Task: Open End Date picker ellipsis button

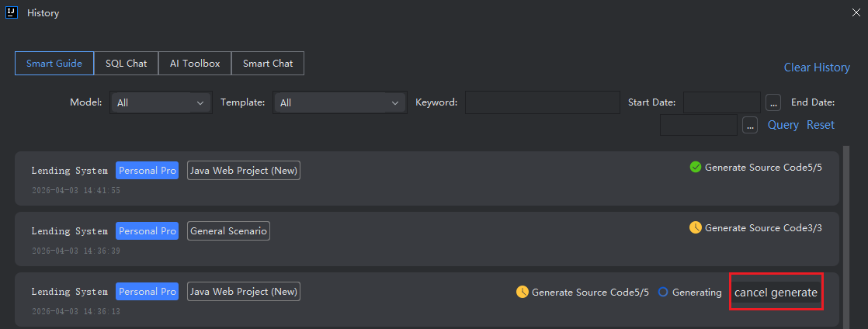Action: [749, 125]
